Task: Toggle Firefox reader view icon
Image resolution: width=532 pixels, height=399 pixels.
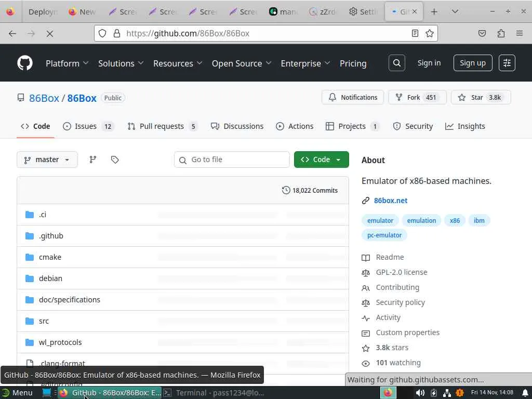Action: (x=415, y=33)
